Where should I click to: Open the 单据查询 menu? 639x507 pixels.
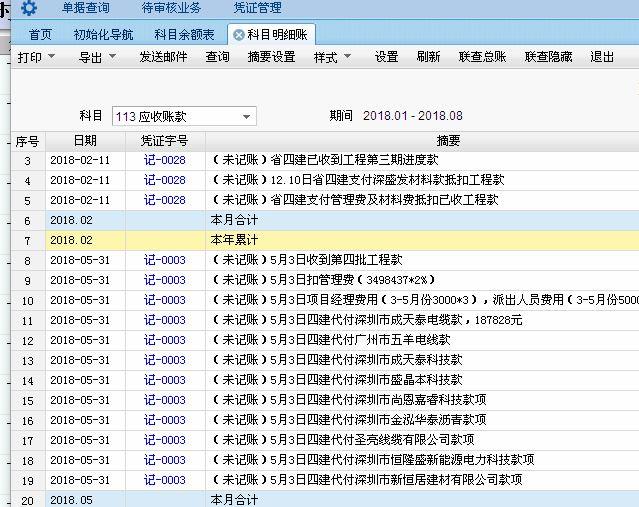[x=86, y=7]
